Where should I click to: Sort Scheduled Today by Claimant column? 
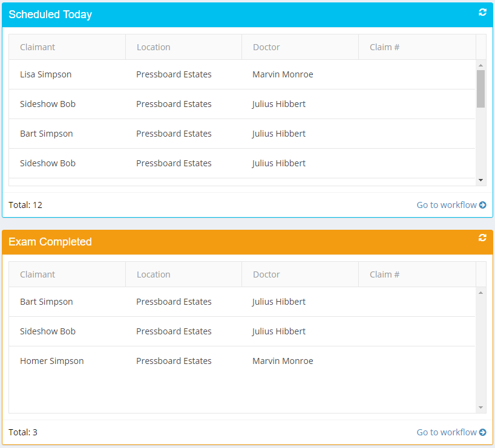(x=38, y=47)
